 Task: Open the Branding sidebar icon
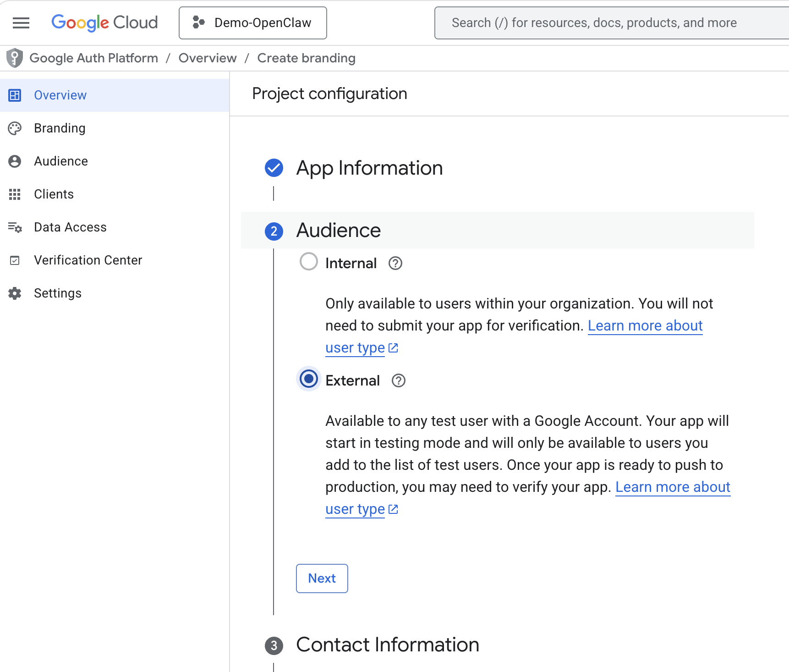(15, 128)
